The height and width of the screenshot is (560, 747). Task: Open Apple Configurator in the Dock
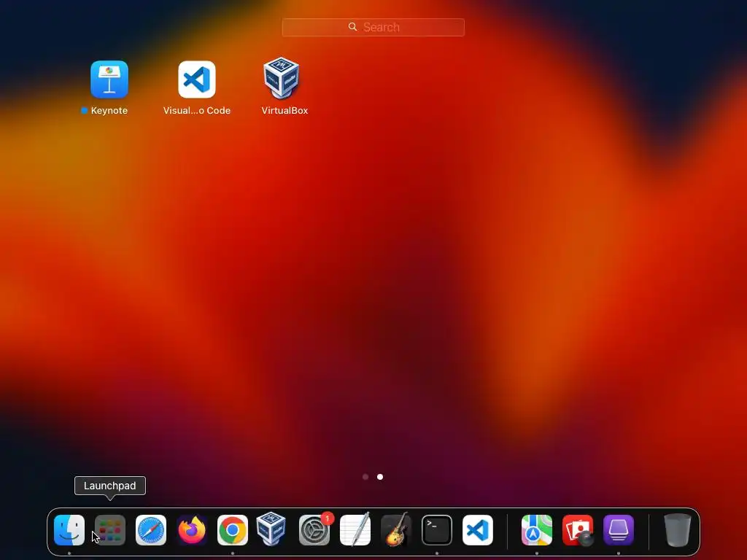click(x=619, y=530)
